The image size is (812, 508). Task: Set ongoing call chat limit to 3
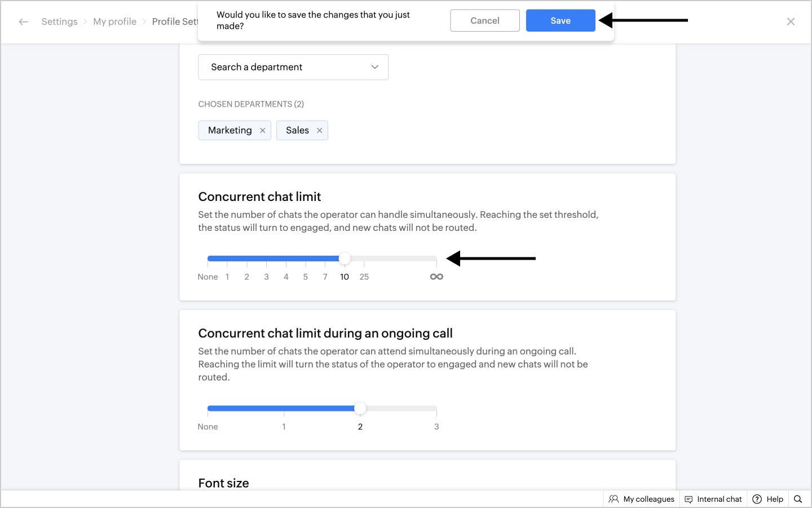436,409
